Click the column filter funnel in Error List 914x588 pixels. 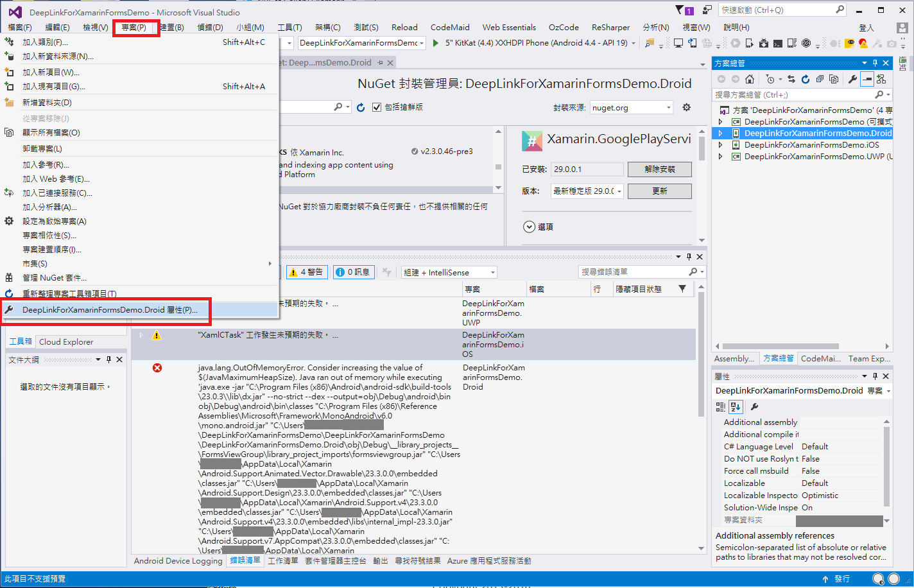[682, 289]
